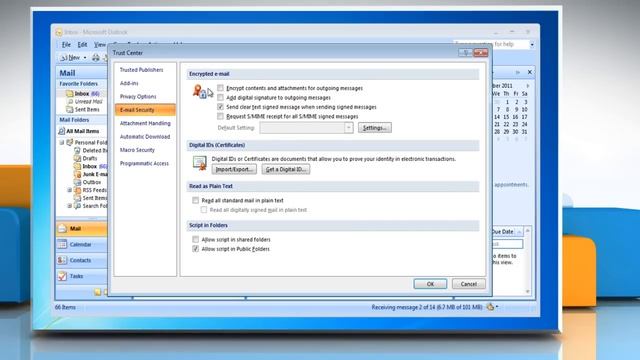Open the Junk E-mail folder icon
This screenshot has height=360, width=640.
point(77,174)
